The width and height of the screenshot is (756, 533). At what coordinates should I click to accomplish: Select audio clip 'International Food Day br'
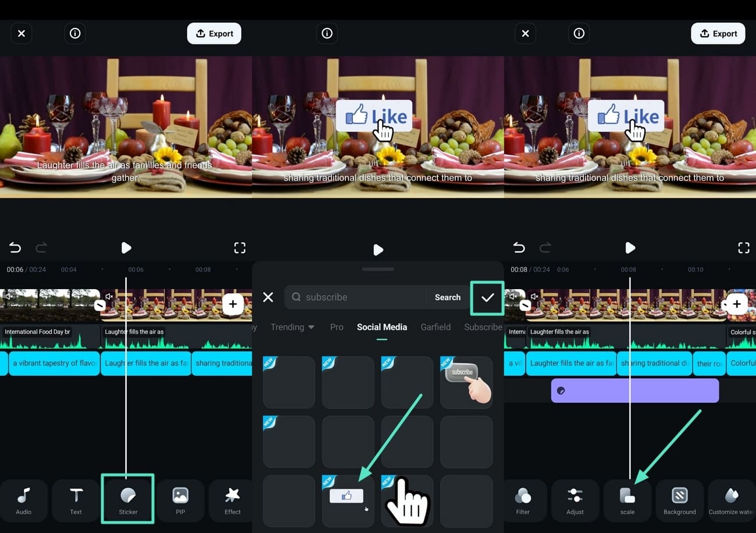tap(50, 337)
